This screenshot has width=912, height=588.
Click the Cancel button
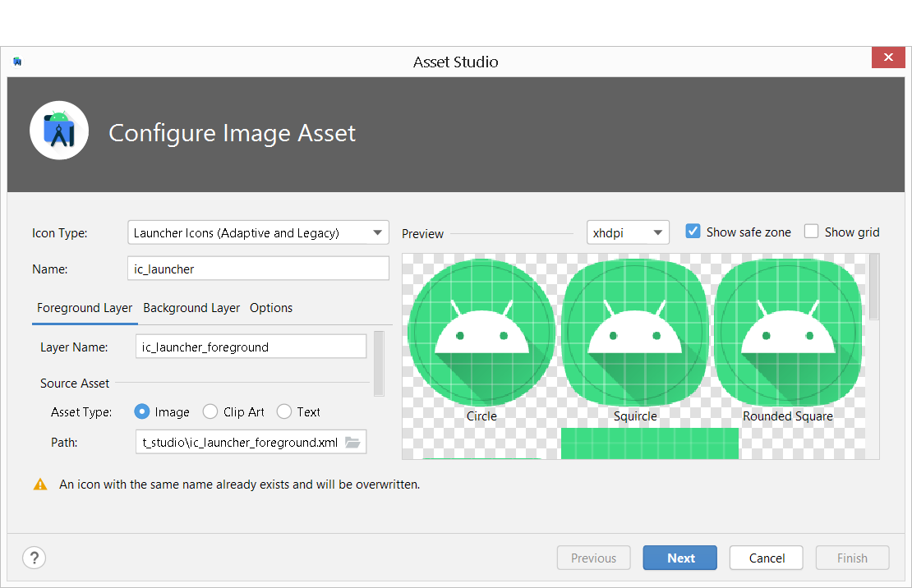[x=766, y=558]
